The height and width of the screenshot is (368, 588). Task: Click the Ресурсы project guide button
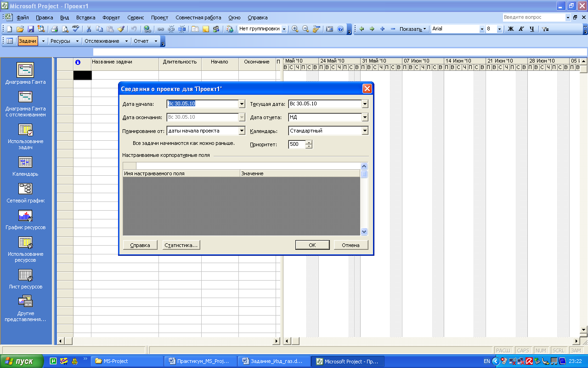pyautogui.click(x=60, y=41)
